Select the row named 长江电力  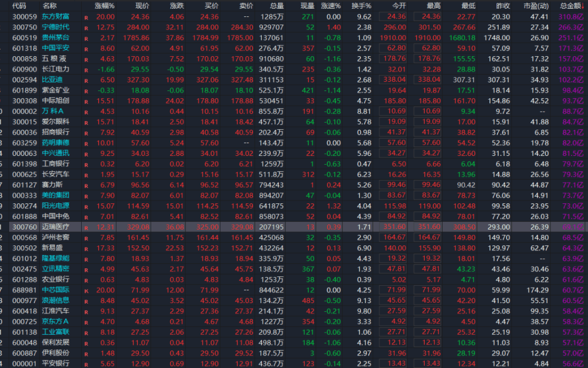(294, 69)
